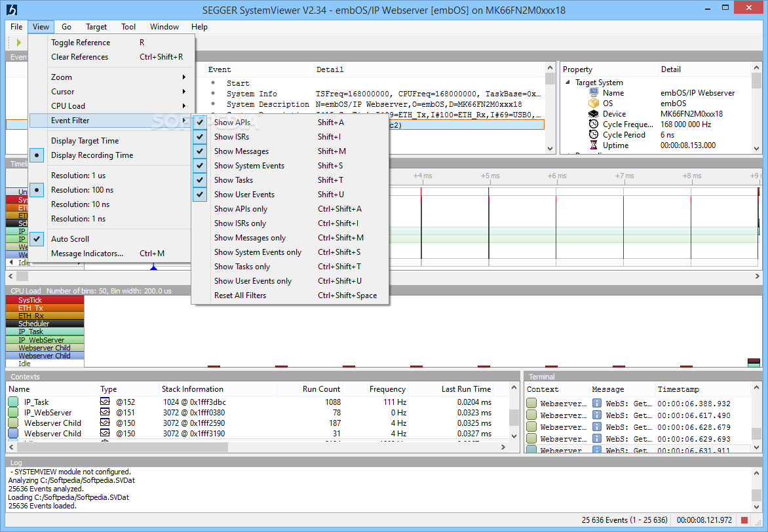Open the Go menu
The height and width of the screenshot is (532, 768).
coord(67,27)
